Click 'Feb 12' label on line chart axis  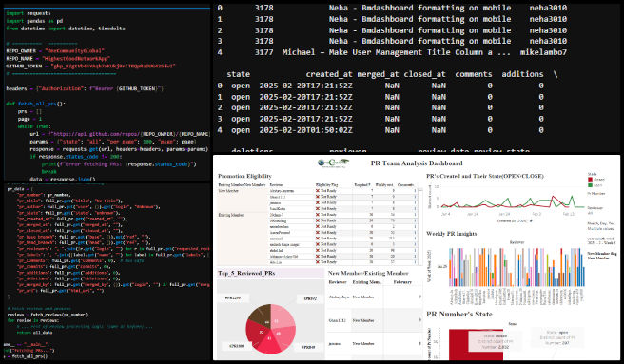(x=569, y=214)
